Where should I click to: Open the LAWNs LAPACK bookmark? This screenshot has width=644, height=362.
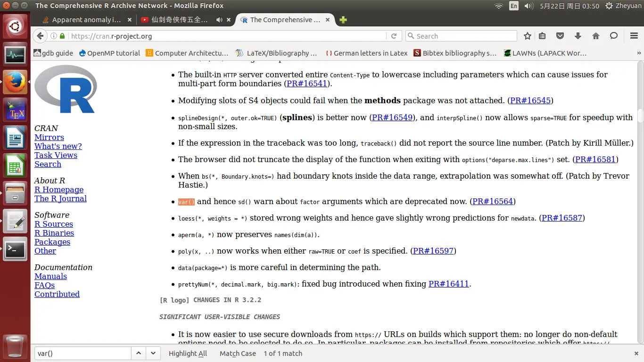545,53
